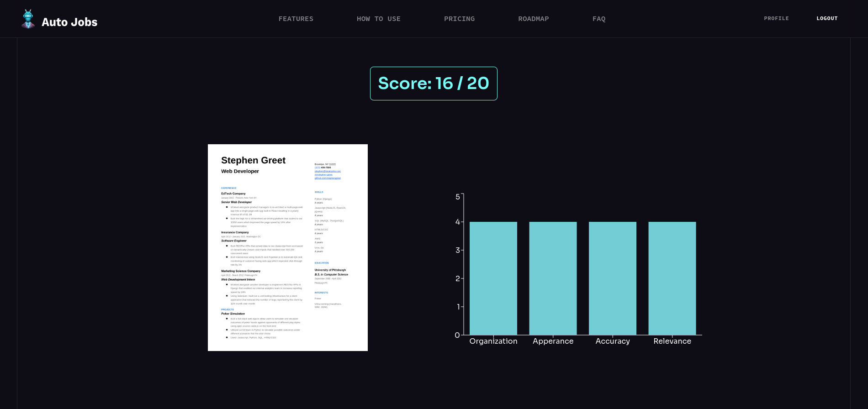This screenshot has height=409, width=868.
Task: View the Roadmap page
Action: click(534, 19)
